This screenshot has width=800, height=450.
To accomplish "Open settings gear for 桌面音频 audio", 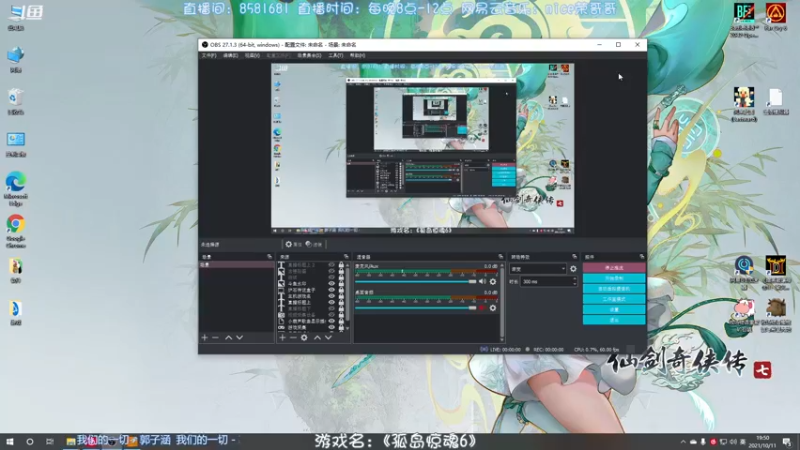I will tap(493, 308).
